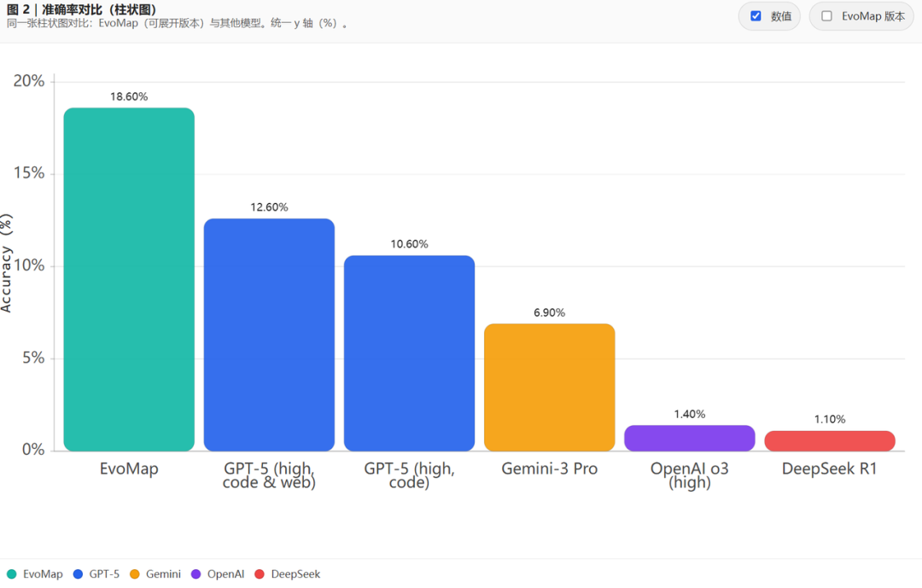Screen dimensions: 922x588
Task: Click the EvoMap legend text
Action: click(x=43, y=573)
